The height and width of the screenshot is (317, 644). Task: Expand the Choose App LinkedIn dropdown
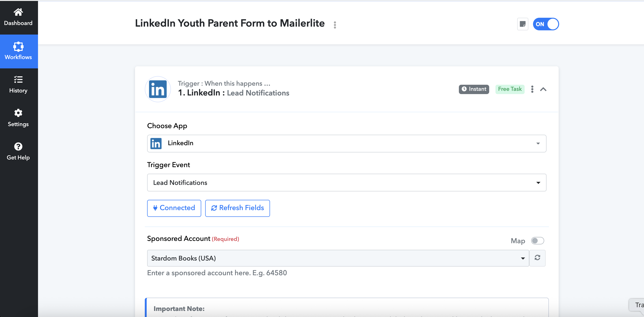click(346, 143)
